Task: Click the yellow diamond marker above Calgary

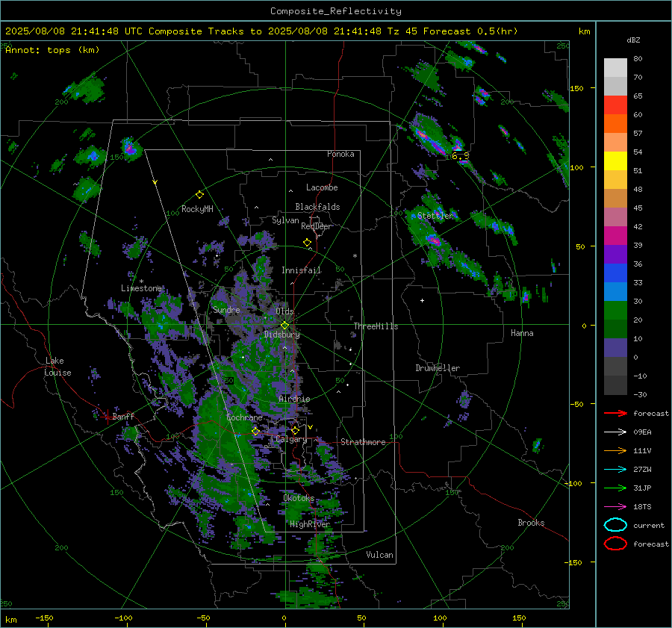Action: [295, 430]
